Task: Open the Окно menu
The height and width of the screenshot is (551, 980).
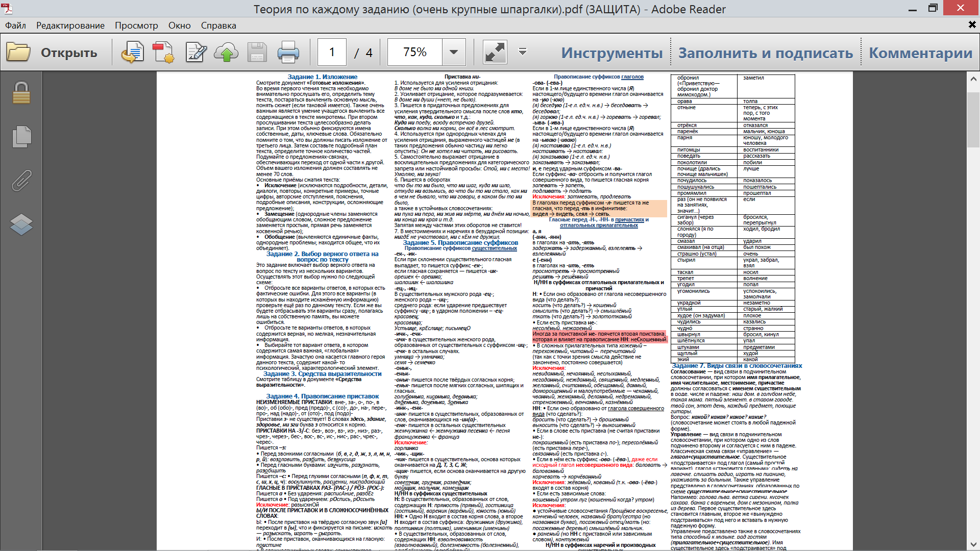Action: click(180, 26)
